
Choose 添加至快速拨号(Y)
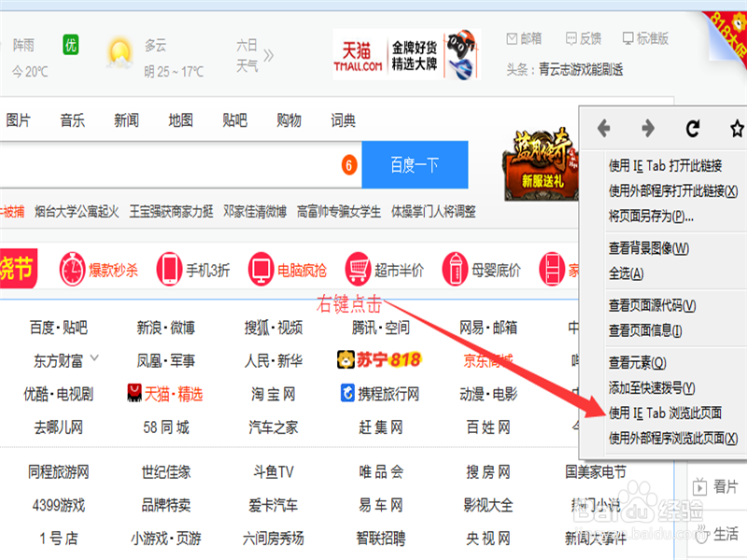652,387
